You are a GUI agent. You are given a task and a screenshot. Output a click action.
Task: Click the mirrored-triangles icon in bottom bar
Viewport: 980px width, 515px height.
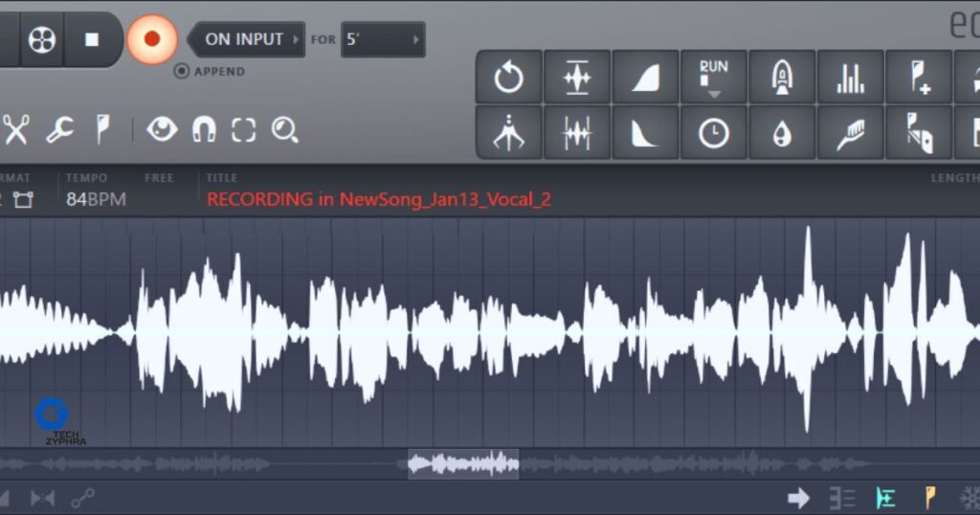tap(42, 498)
